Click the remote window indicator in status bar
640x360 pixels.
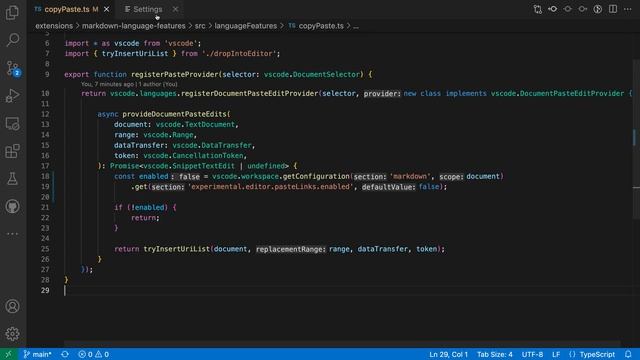pyautogui.click(x=8, y=354)
